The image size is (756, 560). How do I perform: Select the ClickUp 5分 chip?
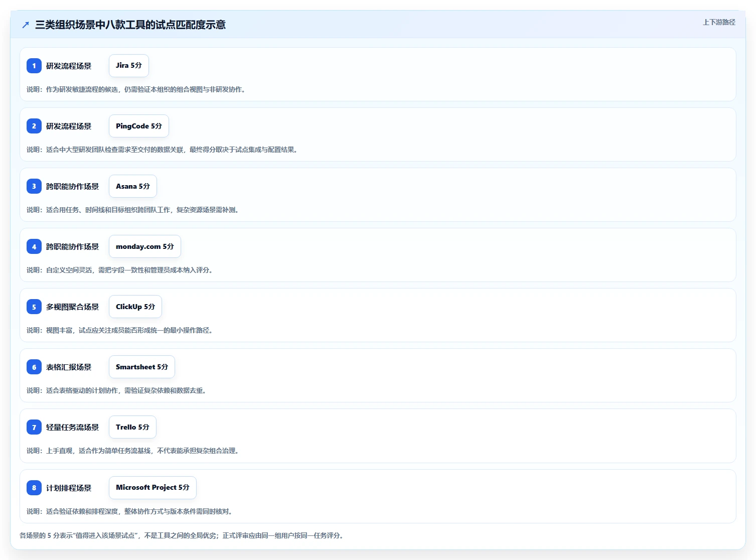[x=135, y=307]
